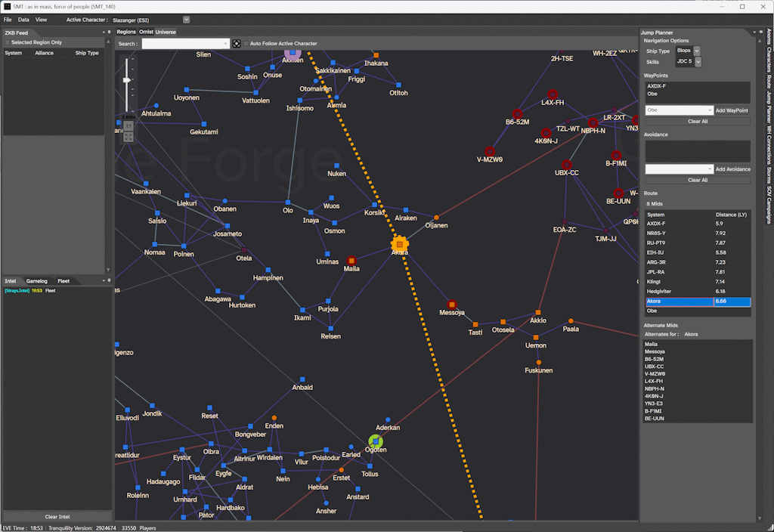The width and height of the screenshot is (774, 532).
Task: Click the map zoom slider handle
Action: 127,80
